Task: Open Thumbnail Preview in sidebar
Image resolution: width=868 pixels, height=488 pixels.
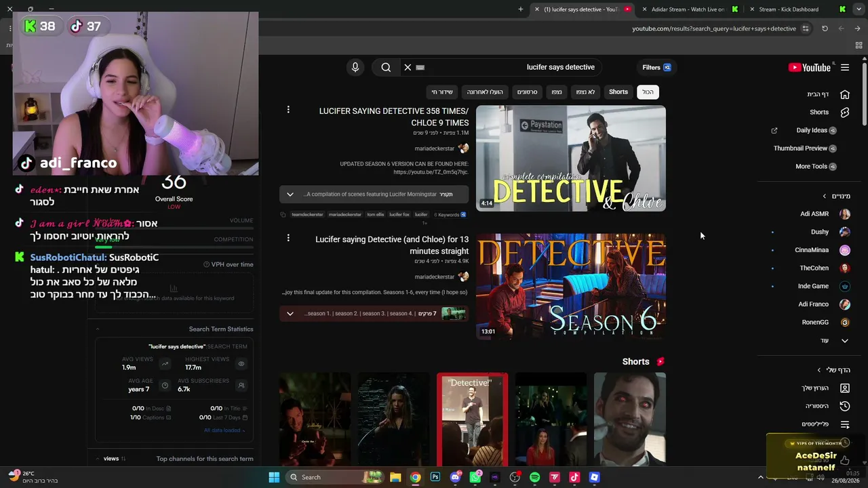Action: tap(806, 148)
